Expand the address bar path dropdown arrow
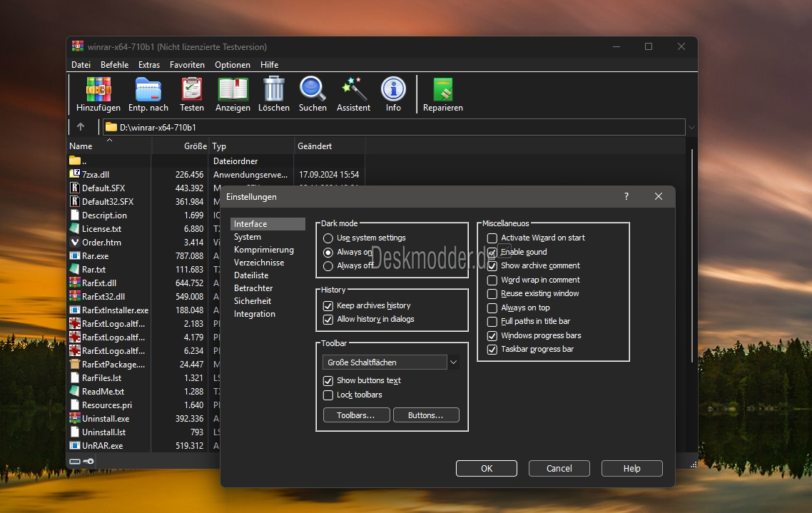The width and height of the screenshot is (812, 513). pos(691,127)
